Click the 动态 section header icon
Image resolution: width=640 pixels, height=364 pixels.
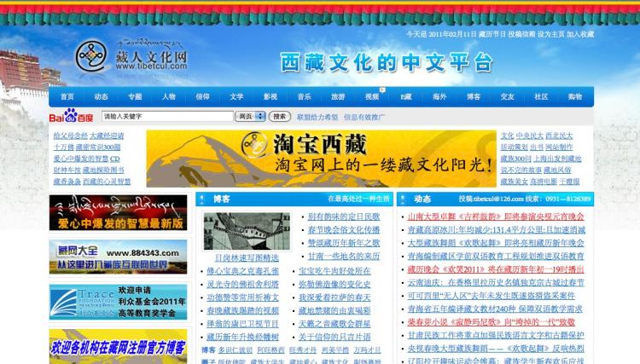(403, 199)
